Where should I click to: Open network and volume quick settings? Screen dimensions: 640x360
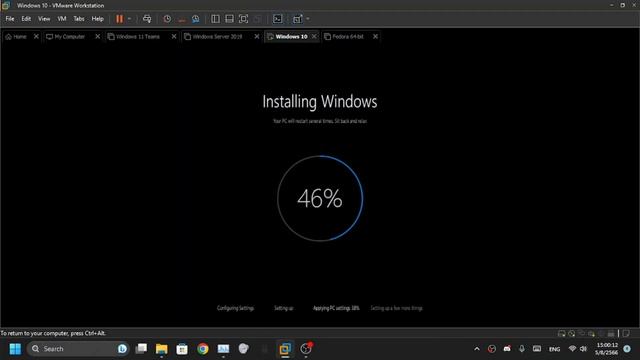[x=578, y=349]
